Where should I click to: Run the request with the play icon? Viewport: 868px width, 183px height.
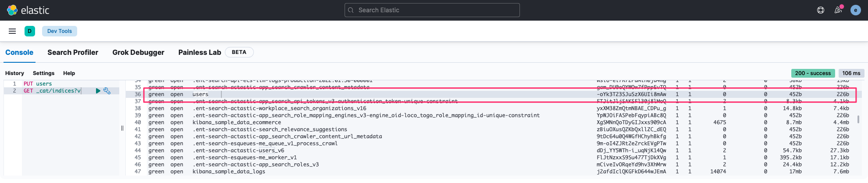(98, 91)
